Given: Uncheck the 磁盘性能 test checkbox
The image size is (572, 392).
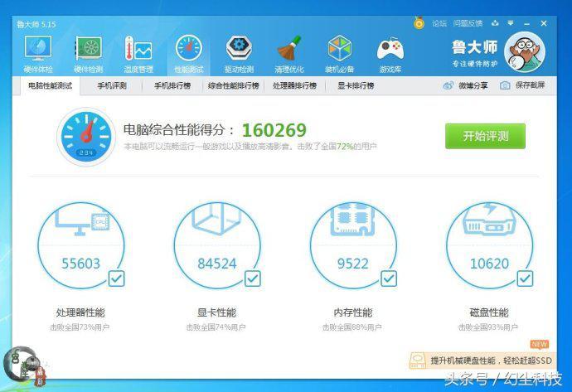Looking at the screenshot, I should (x=525, y=279).
